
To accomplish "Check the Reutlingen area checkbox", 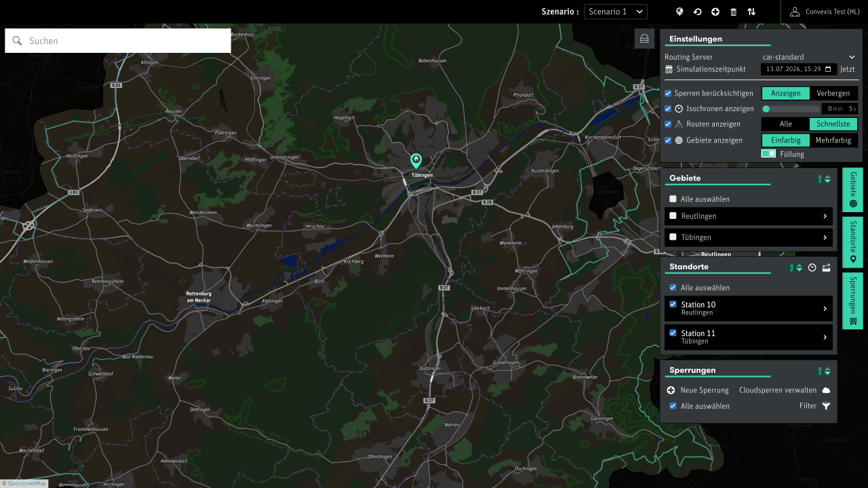I will click(x=673, y=216).
